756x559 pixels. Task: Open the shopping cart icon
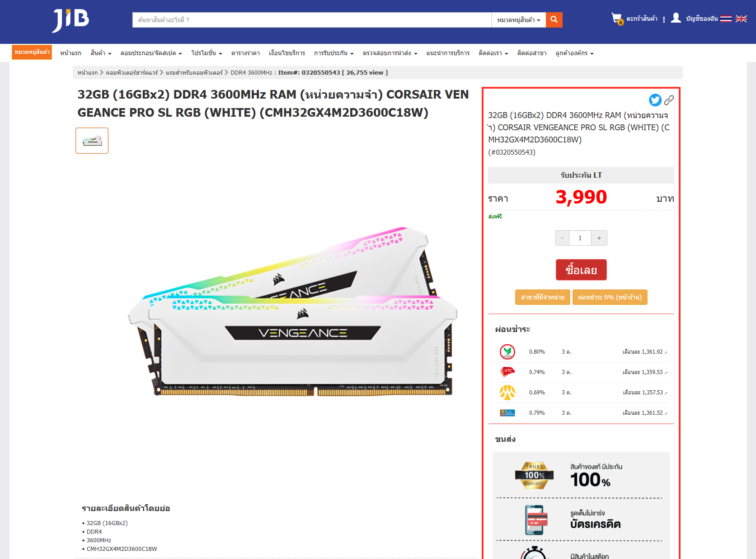pyautogui.click(x=617, y=19)
